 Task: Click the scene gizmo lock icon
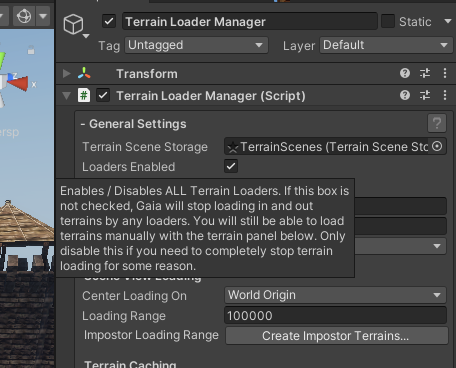[31, 50]
